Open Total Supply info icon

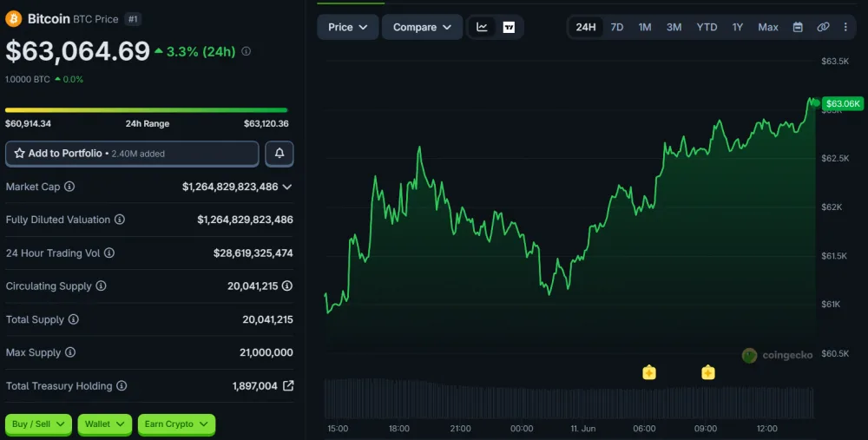73,319
